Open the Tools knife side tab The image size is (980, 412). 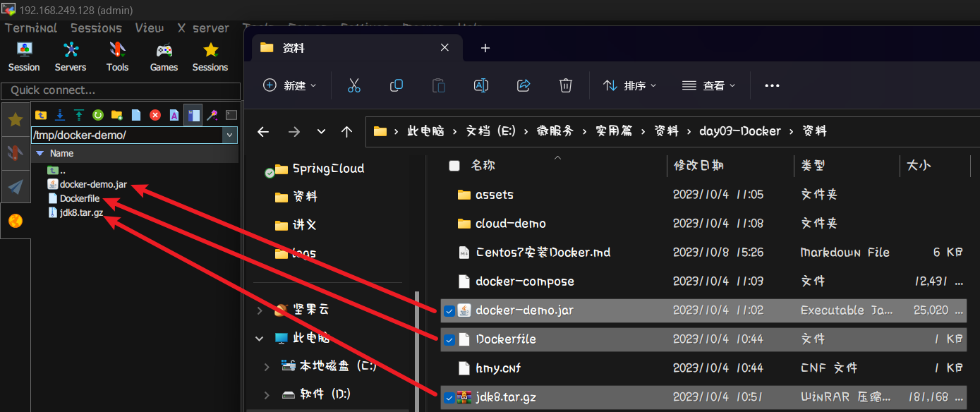pos(15,152)
